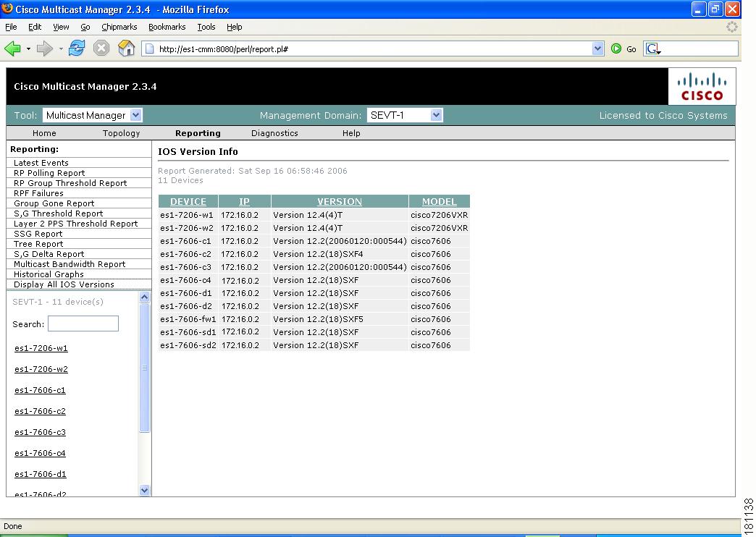Open the RPF Failures report

[38, 193]
